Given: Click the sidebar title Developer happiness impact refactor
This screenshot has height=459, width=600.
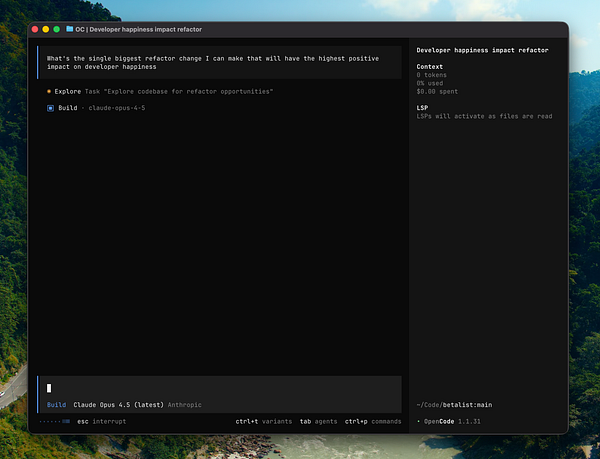Looking at the screenshot, I should [x=482, y=50].
